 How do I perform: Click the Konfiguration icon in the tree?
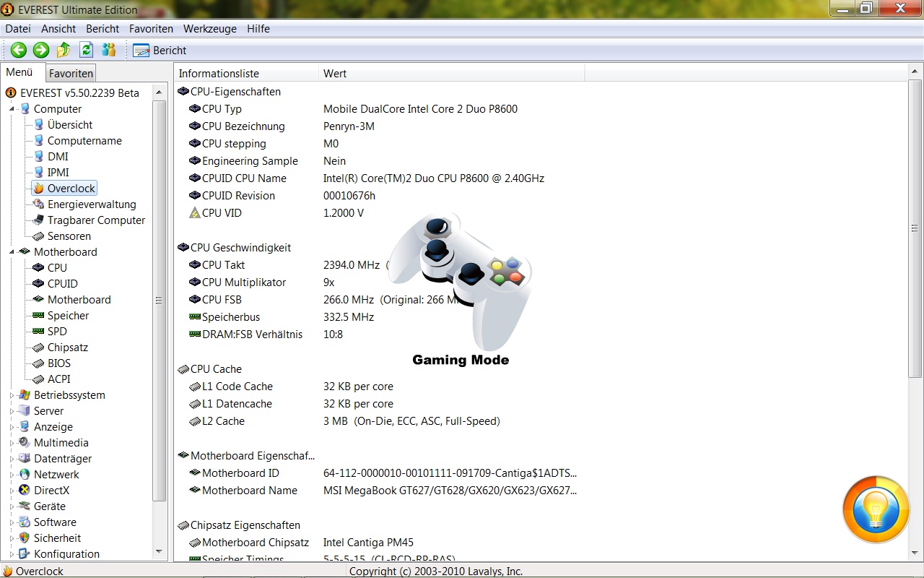(25, 554)
